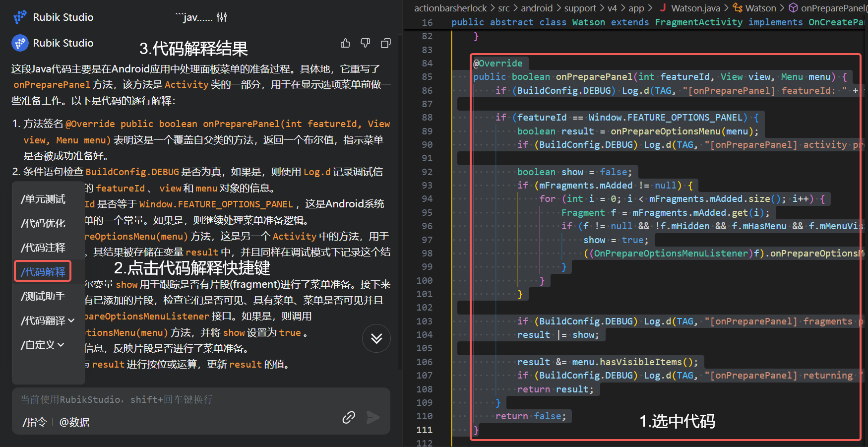Click the /指令 command button

[34, 422]
